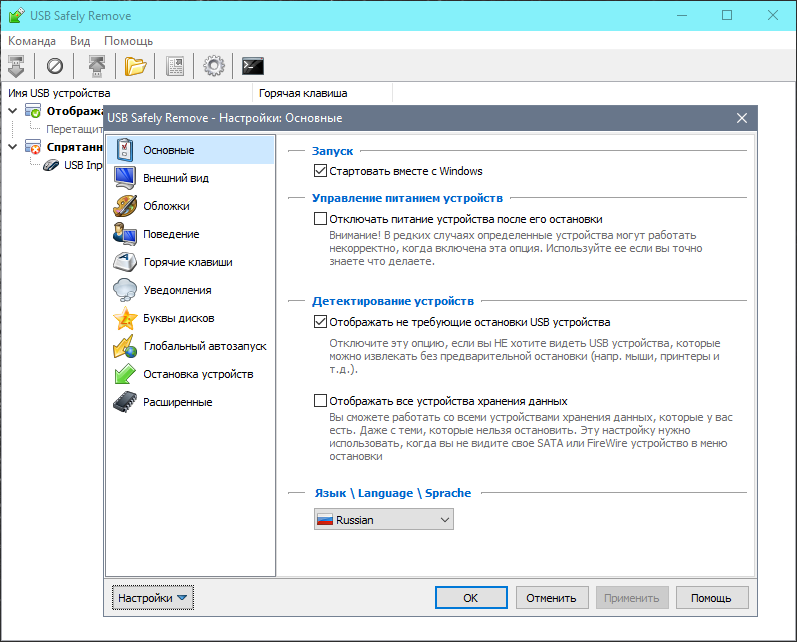Click the yellow folder toolbar icon
The height and width of the screenshot is (642, 797).
pyautogui.click(x=135, y=66)
